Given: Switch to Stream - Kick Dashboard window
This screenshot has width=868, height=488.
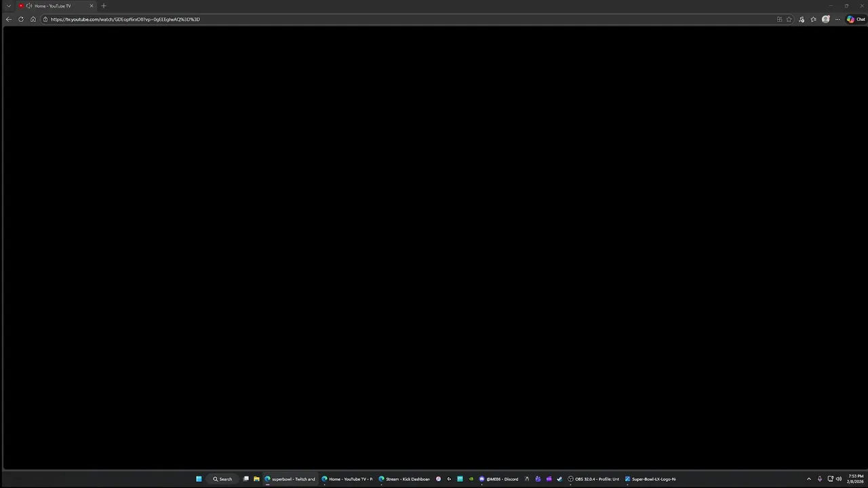Looking at the screenshot, I should 405,479.
